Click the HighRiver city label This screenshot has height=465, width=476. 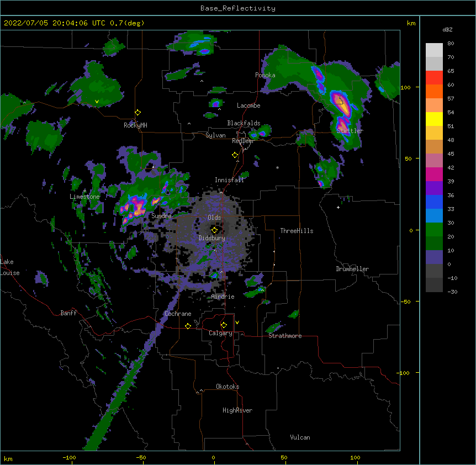click(x=237, y=410)
